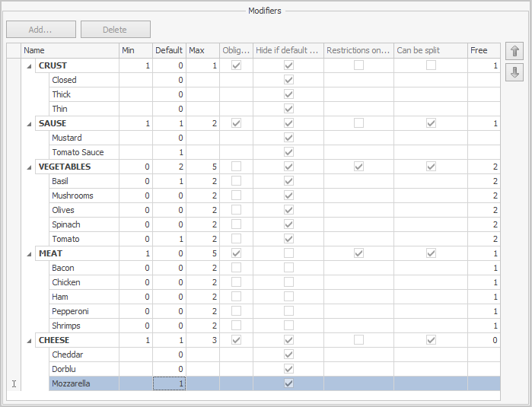
Task: Edit the Default value for Mozzarella
Action: (x=169, y=384)
